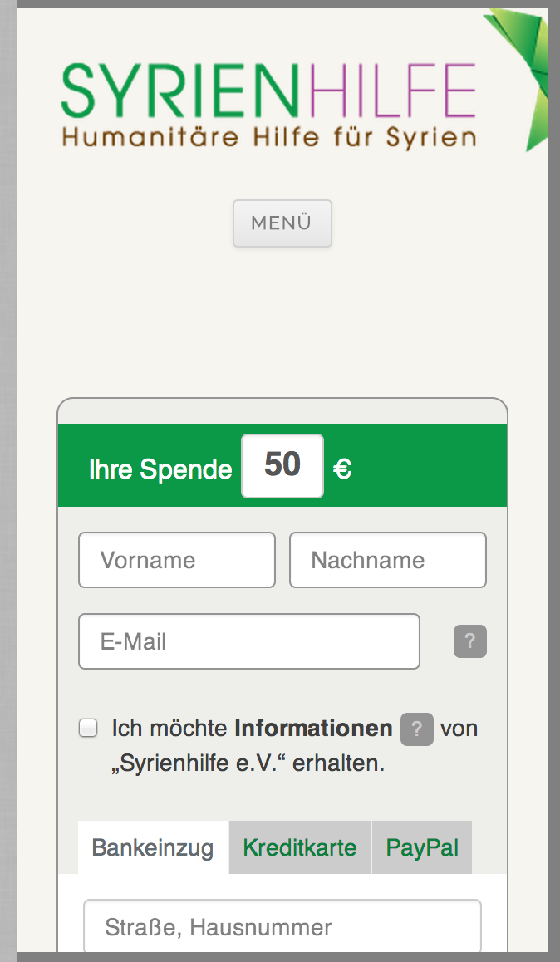Click the "Ich möchte" checkbox label text
Screen dimensions: 560x962
click(x=169, y=729)
